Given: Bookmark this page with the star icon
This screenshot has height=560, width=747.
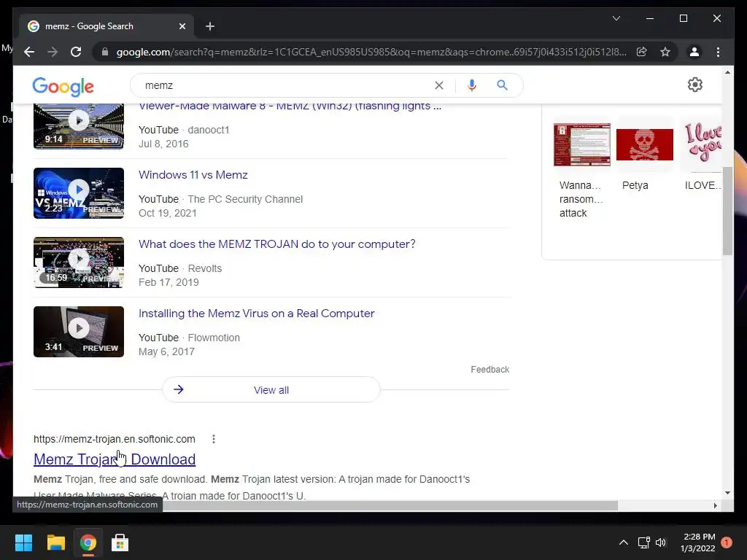Looking at the screenshot, I should tap(665, 52).
